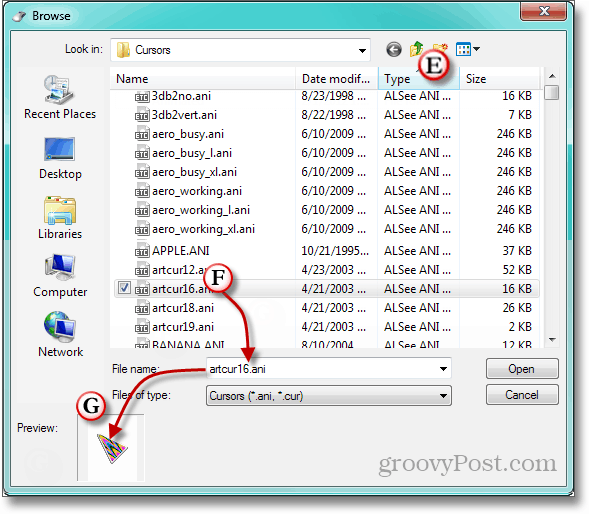Viewport: 589px width, 514px height.
Task: Select the aero_busy.ani file icon
Action: (x=142, y=135)
